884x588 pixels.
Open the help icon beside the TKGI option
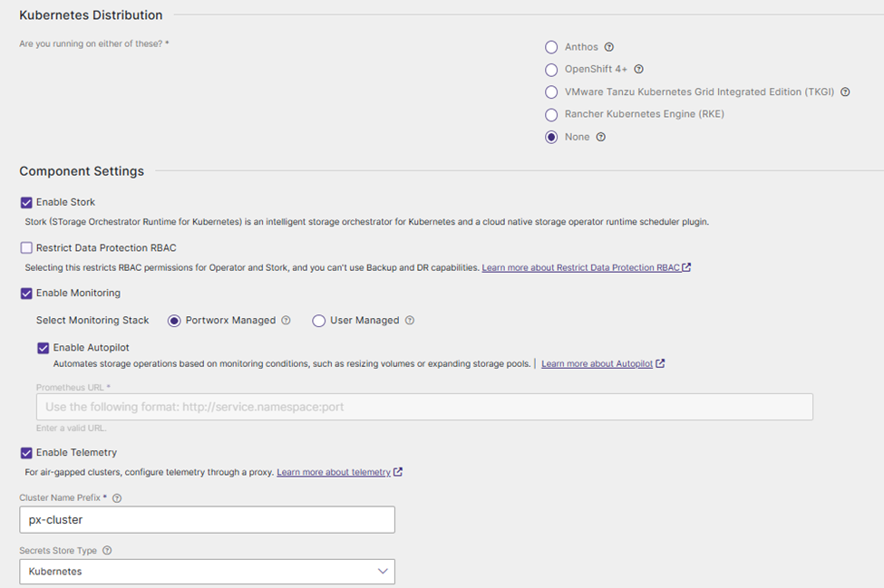tap(845, 92)
